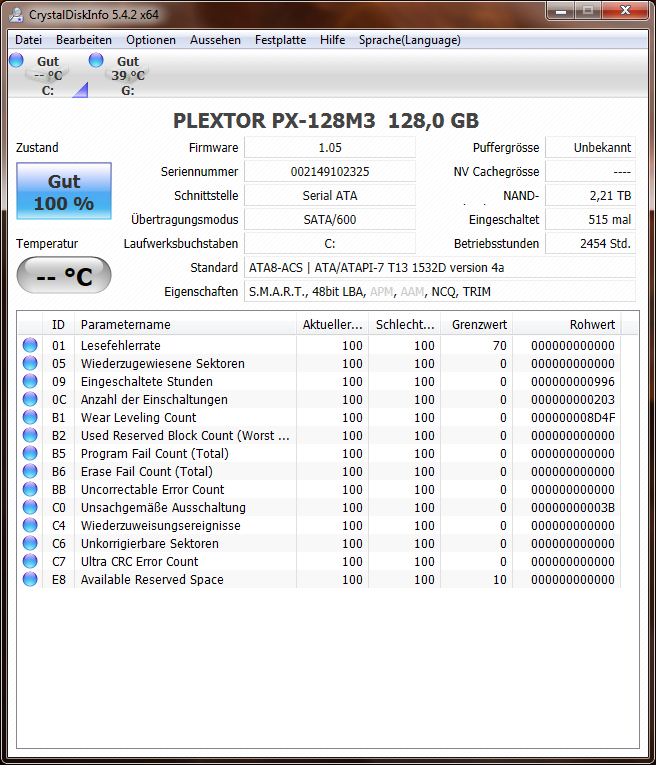Open the Optionen menu
The width and height of the screenshot is (656, 765).
click(151, 40)
